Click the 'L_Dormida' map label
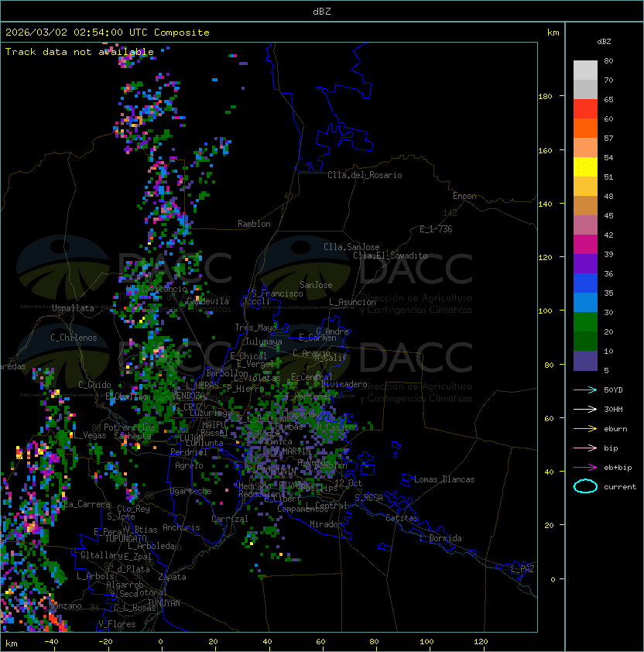The width and height of the screenshot is (644, 652). click(440, 538)
